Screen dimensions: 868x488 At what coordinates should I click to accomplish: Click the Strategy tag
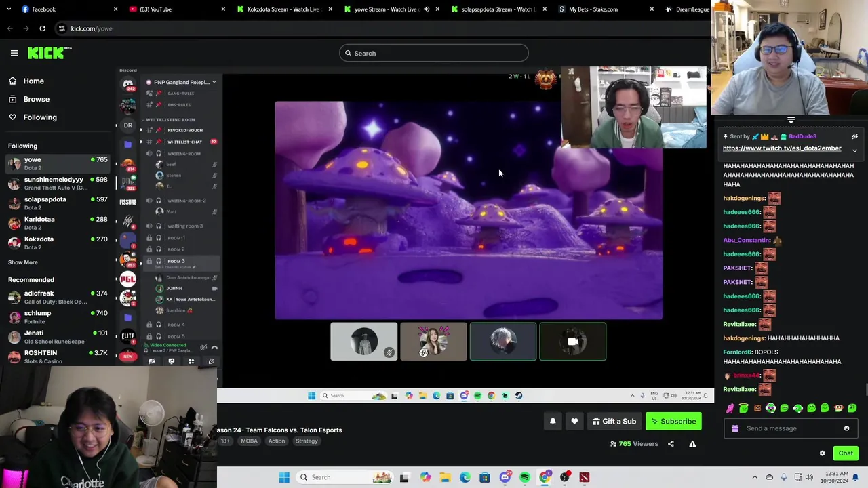coord(307,441)
